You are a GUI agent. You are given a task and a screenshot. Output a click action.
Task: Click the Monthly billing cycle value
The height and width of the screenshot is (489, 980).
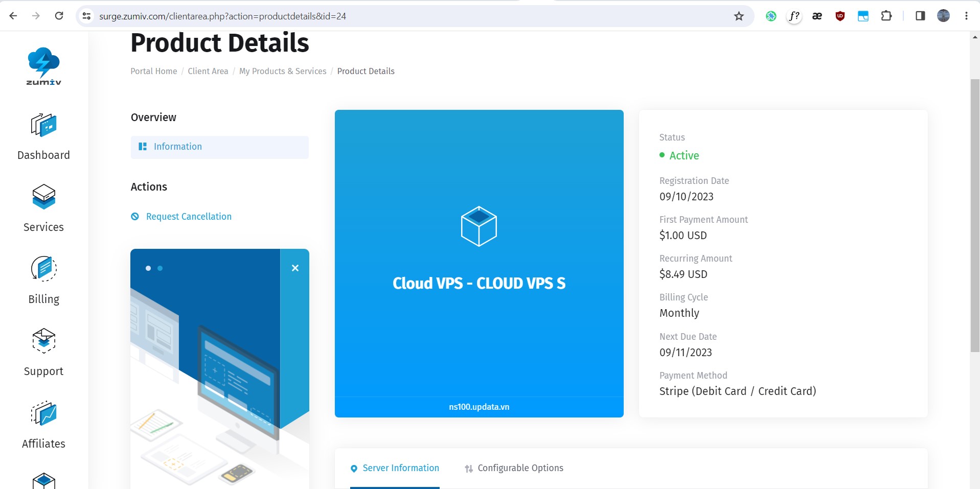pyautogui.click(x=679, y=313)
